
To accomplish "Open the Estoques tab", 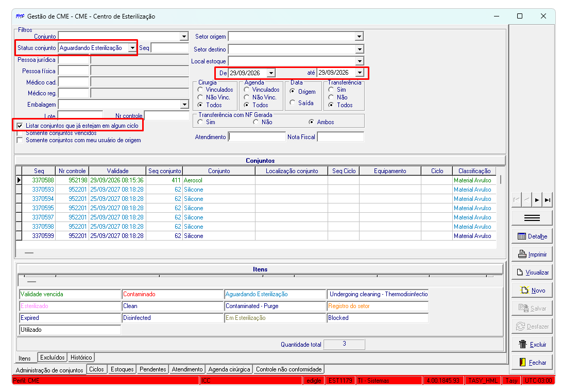I will coord(122,369).
